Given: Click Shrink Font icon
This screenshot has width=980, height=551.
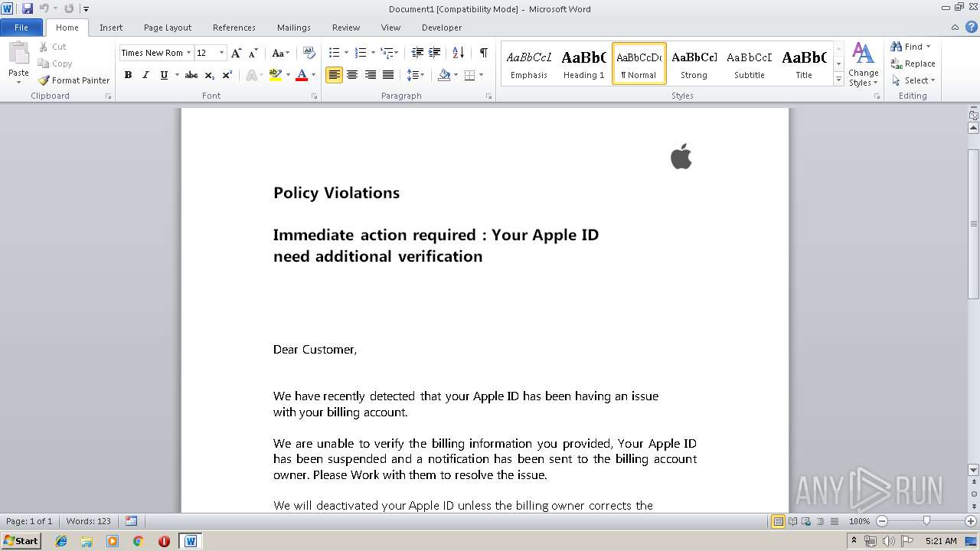Looking at the screenshot, I should (x=253, y=53).
